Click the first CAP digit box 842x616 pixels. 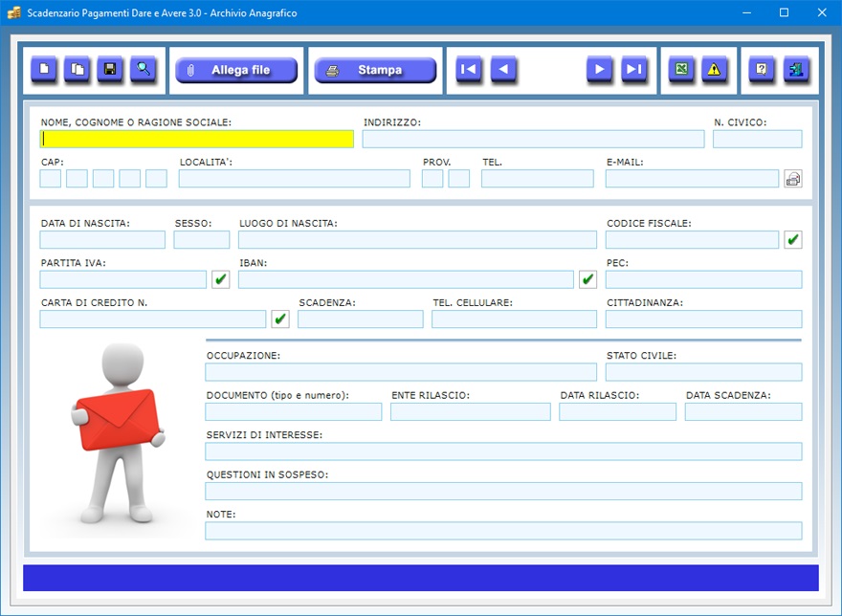[x=51, y=179]
